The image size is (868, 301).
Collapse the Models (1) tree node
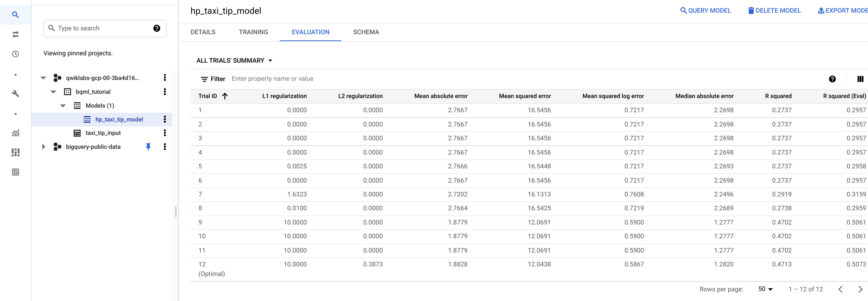point(63,105)
